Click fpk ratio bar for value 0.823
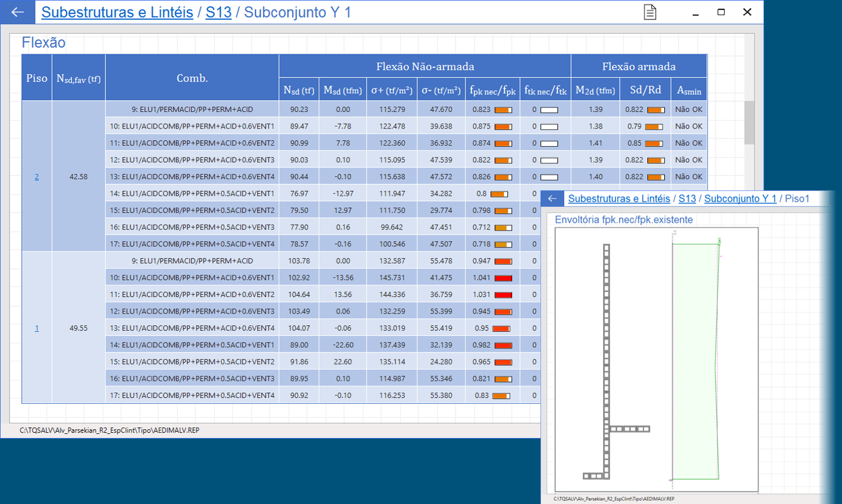Viewport: 842px width, 504px height. (503, 110)
